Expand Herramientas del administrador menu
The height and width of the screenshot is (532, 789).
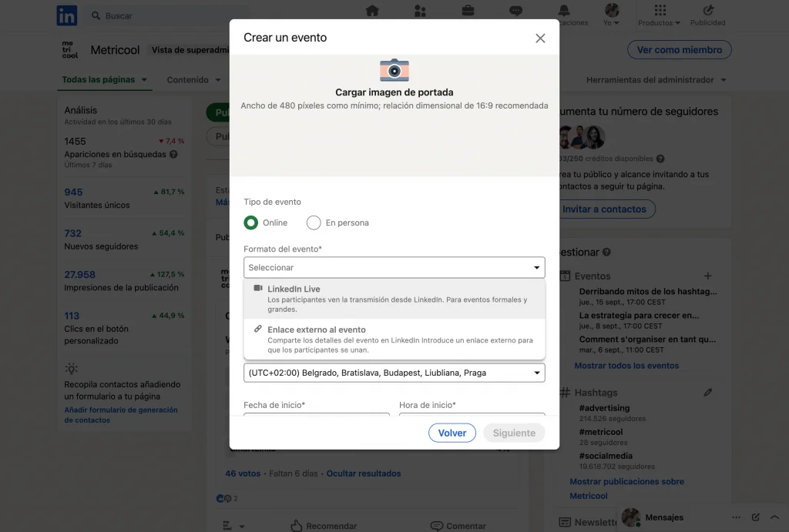pos(656,79)
